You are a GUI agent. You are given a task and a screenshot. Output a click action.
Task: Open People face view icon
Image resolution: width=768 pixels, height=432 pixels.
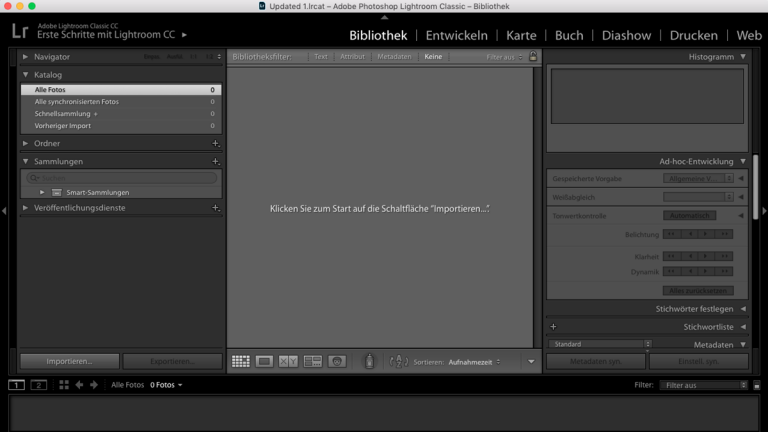tap(336, 361)
